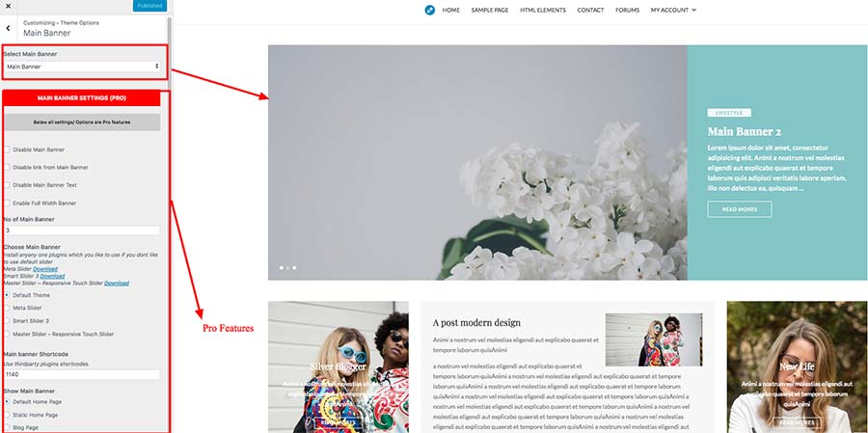Go to the Forums menu item
The width and height of the screenshot is (868, 433).
(627, 10)
